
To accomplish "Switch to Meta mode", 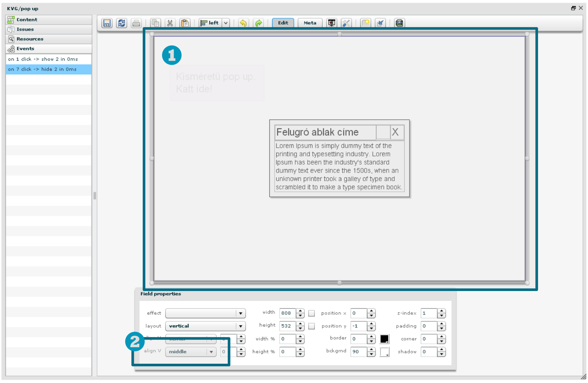I will (310, 23).
